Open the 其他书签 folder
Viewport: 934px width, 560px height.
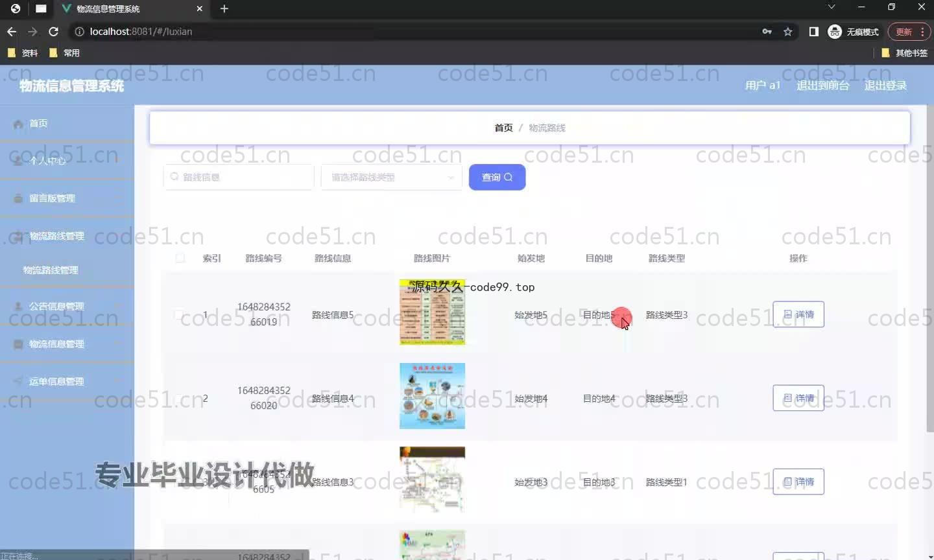(x=904, y=52)
